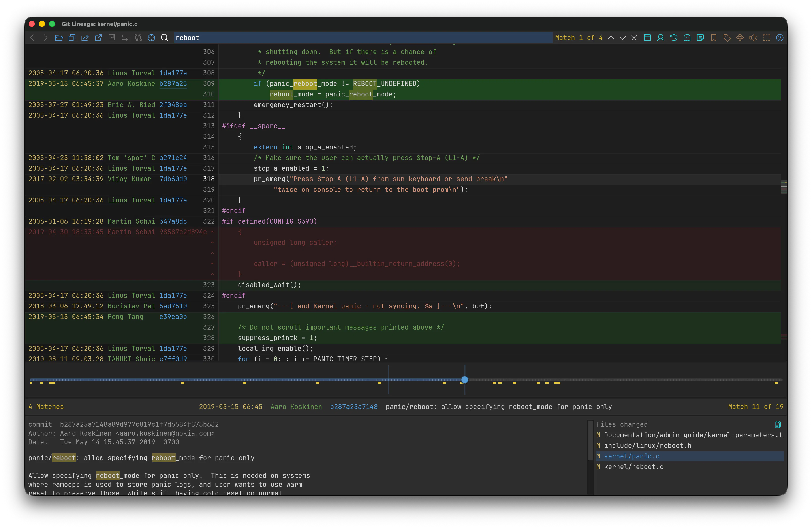Image resolution: width=812 pixels, height=528 pixels.
Task: Click the branch compare icon
Action: coord(138,38)
